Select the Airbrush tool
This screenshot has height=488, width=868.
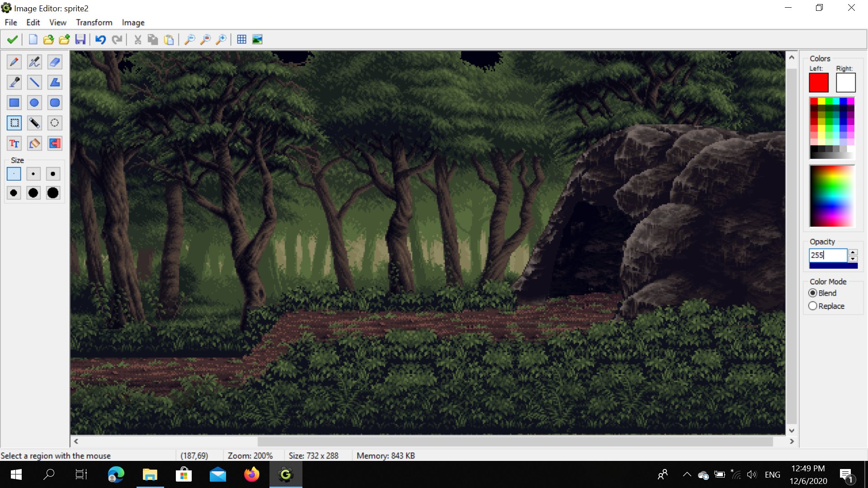click(34, 62)
